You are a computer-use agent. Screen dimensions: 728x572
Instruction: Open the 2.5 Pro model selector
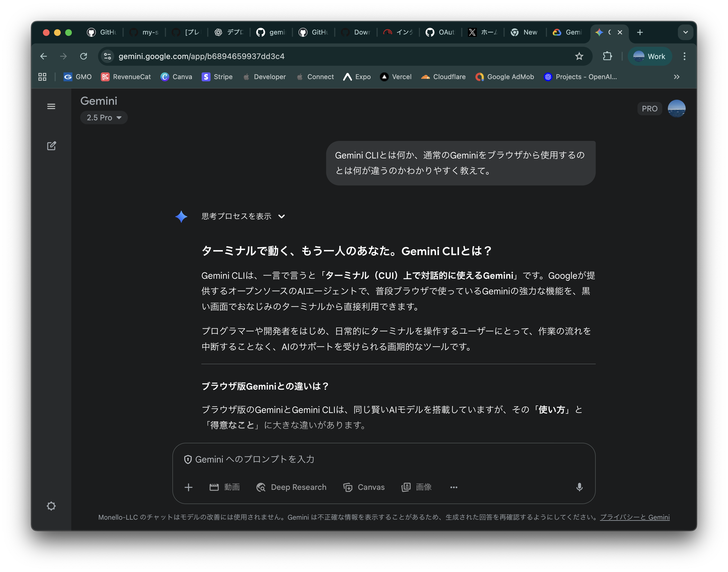click(104, 118)
